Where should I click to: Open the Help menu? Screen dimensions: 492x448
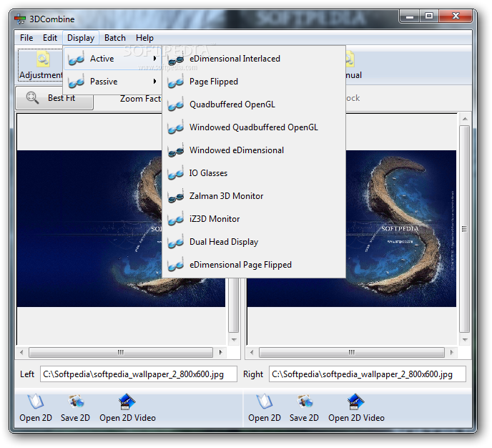click(x=144, y=38)
